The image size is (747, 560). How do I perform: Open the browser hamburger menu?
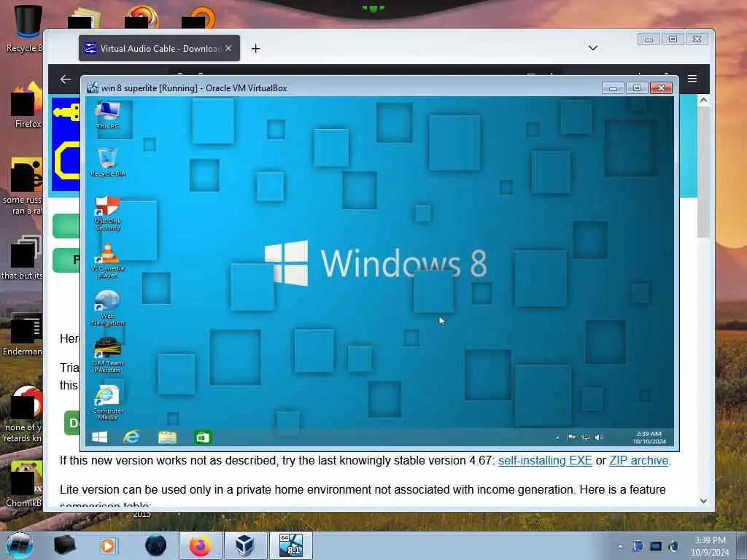[692, 79]
